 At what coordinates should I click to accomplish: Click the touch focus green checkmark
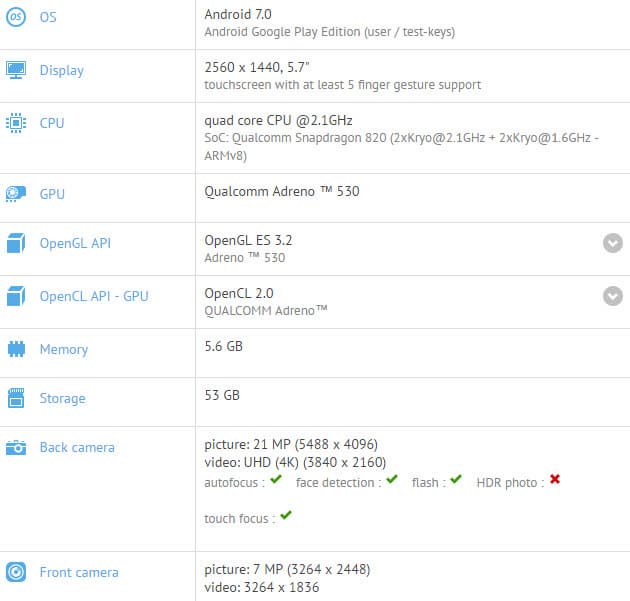tap(286, 515)
